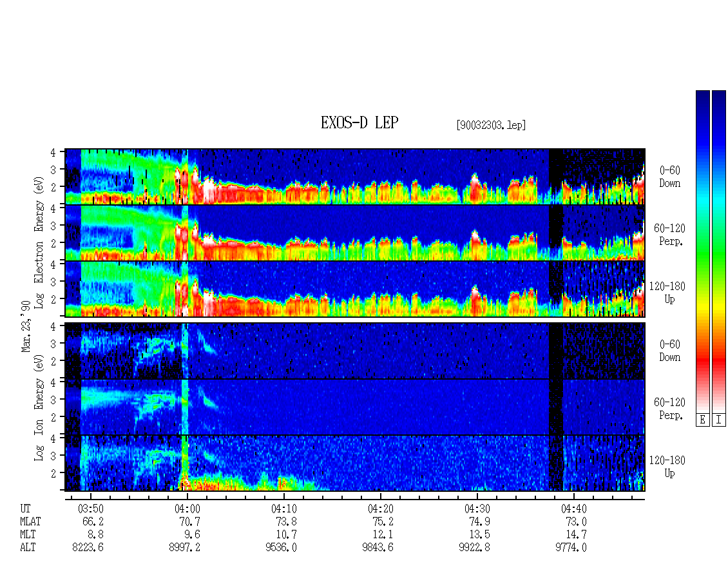728x564 pixels.
Task: Open the ion 120-180 Up spectrogram panel
Action: [x=355, y=463]
